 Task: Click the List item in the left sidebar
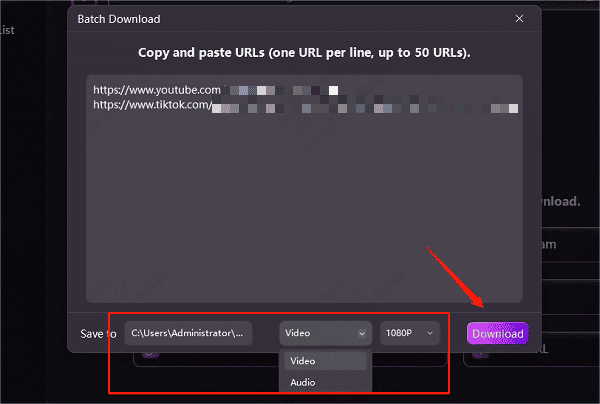click(x=8, y=30)
